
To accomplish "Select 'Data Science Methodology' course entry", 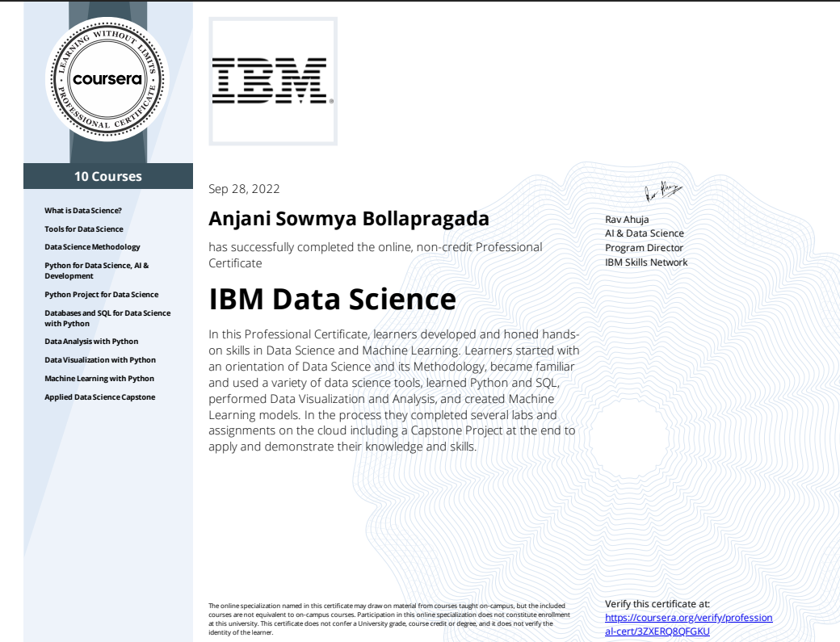I will pyautogui.click(x=92, y=246).
